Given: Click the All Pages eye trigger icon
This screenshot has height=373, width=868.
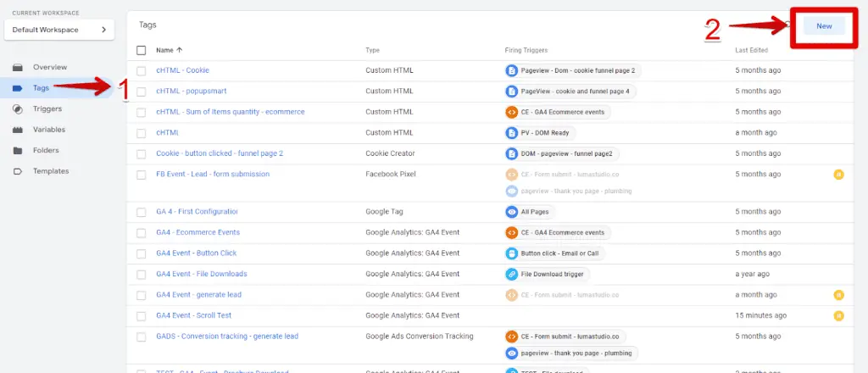Looking at the screenshot, I should click(511, 212).
